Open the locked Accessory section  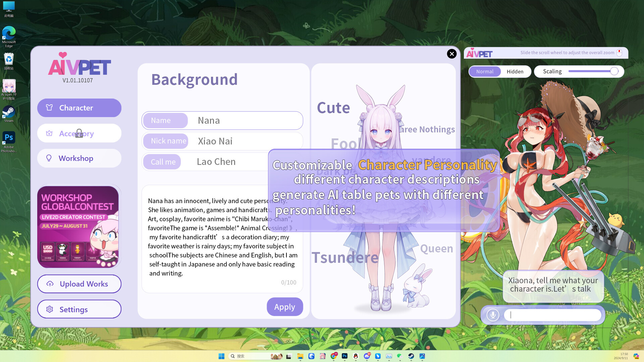[x=79, y=133]
